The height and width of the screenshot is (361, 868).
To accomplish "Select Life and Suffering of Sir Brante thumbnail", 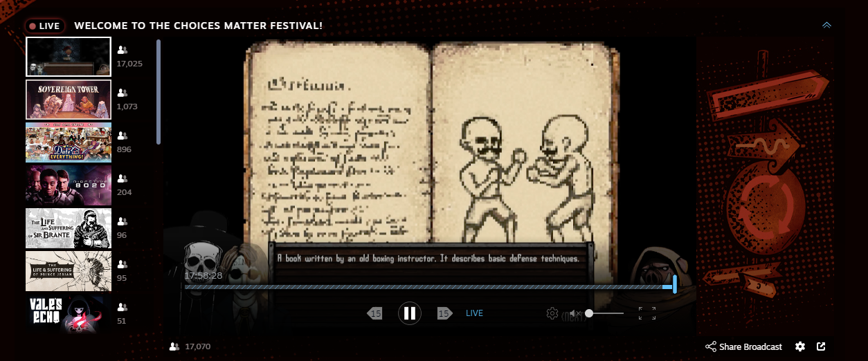I will 69,228.
